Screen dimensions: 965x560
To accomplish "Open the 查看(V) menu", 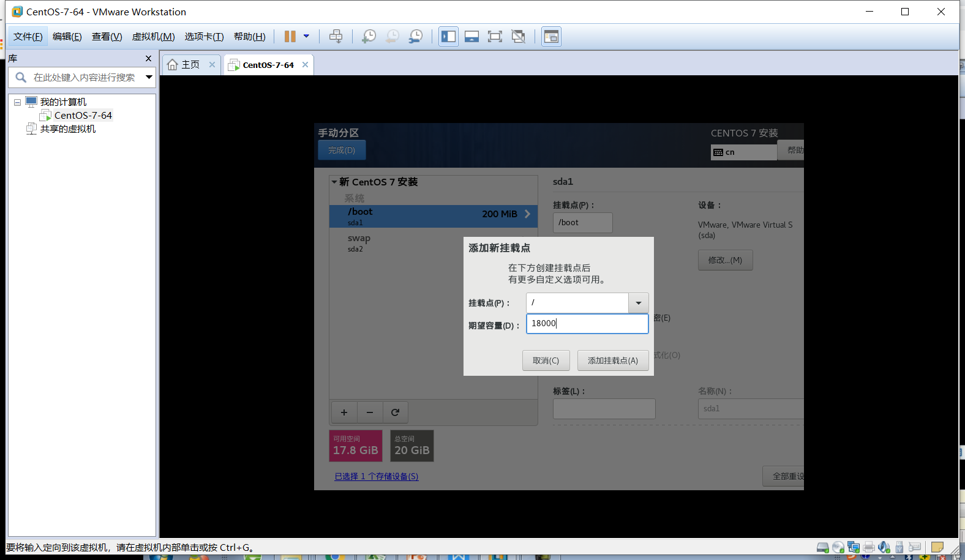I will [107, 37].
